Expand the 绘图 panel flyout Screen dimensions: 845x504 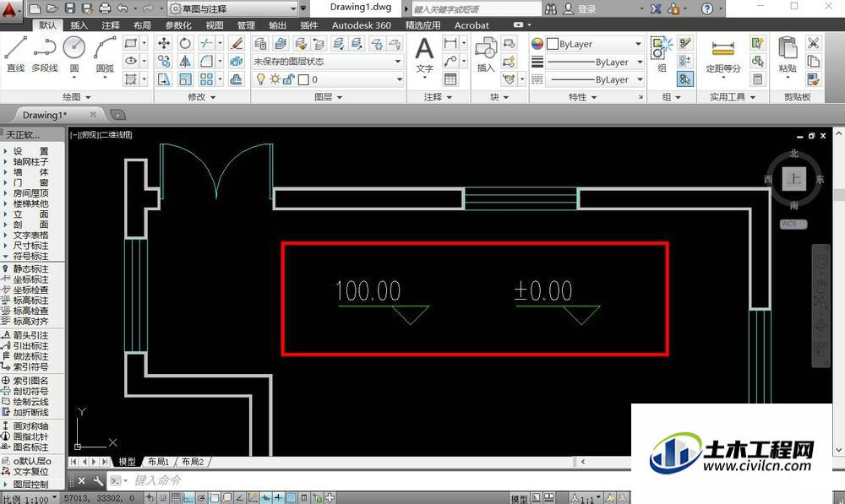77,97
